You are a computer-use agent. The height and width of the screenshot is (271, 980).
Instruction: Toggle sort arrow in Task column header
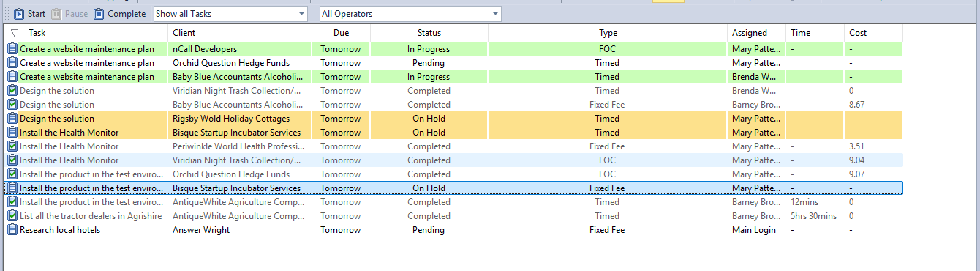14,33
